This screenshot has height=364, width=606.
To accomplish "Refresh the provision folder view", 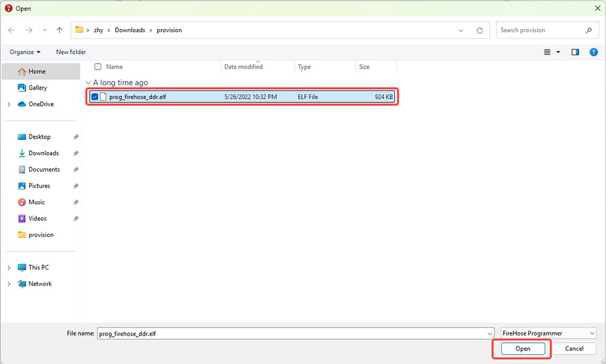I will coord(479,30).
